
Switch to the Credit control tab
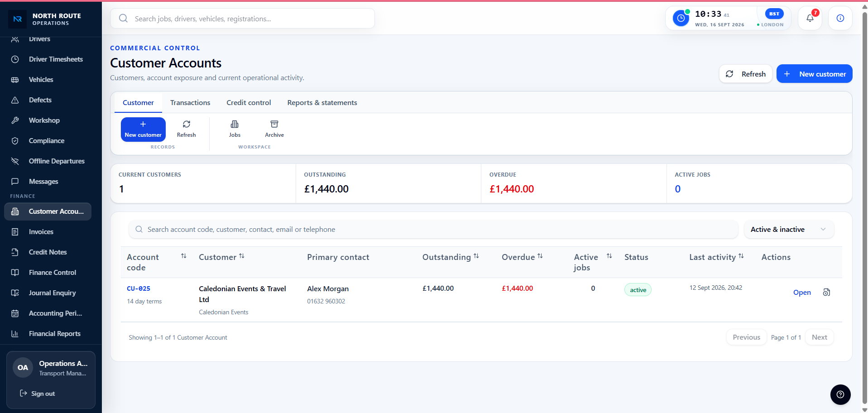249,103
